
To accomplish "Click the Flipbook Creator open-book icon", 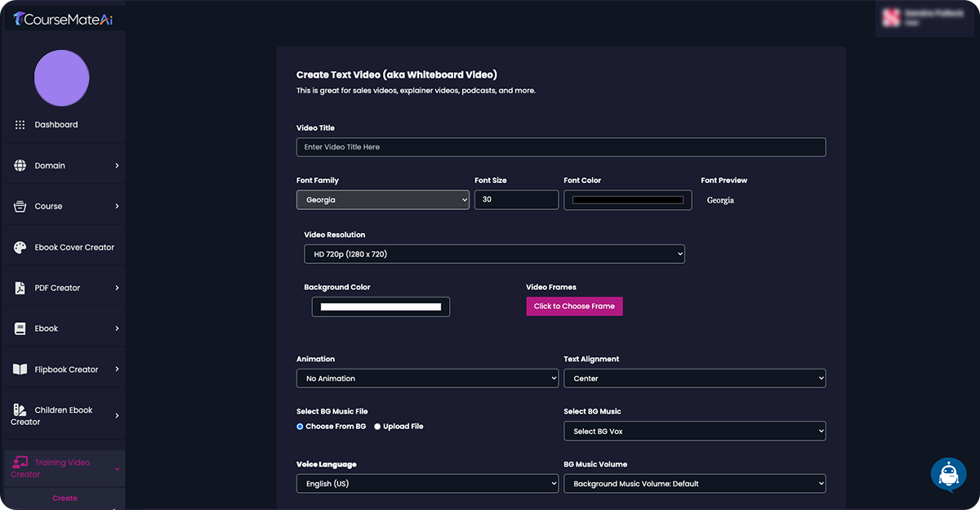I will click(x=20, y=370).
